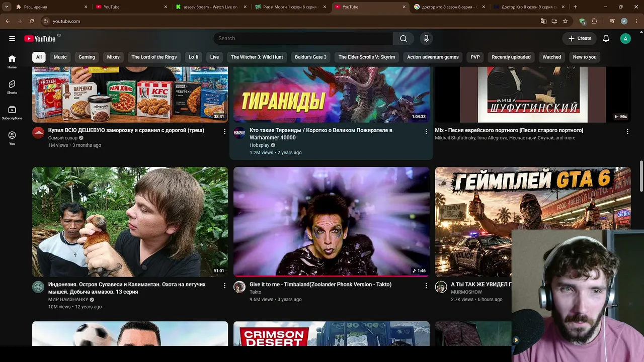
Task: Select the New to you chip
Action: pos(585,57)
